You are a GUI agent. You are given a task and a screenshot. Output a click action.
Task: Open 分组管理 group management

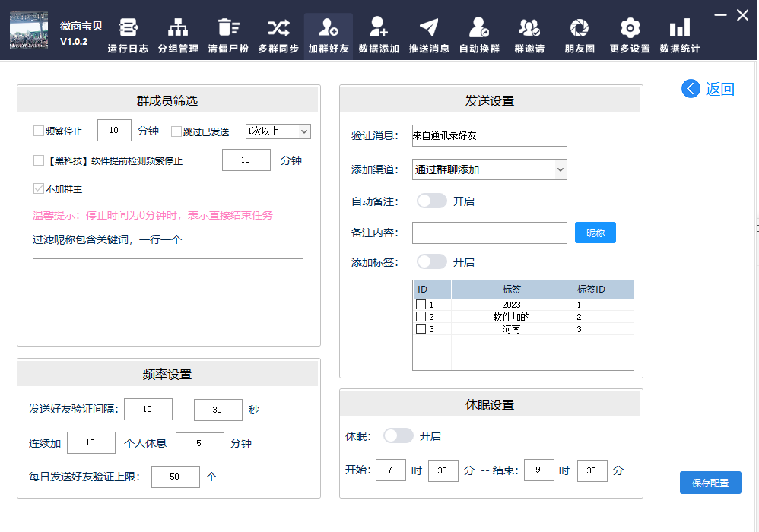click(x=178, y=35)
